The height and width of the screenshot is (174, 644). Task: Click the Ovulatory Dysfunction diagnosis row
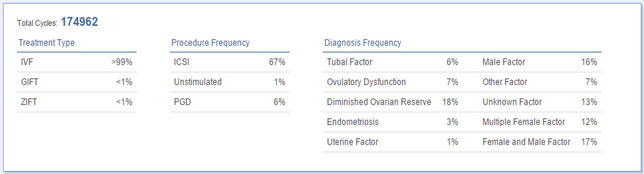[x=392, y=82]
